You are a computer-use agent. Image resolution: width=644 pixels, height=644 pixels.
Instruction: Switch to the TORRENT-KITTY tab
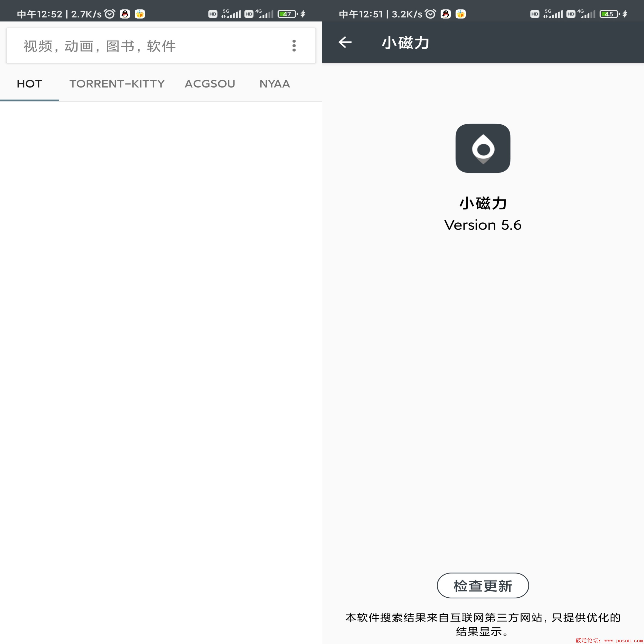tap(117, 84)
